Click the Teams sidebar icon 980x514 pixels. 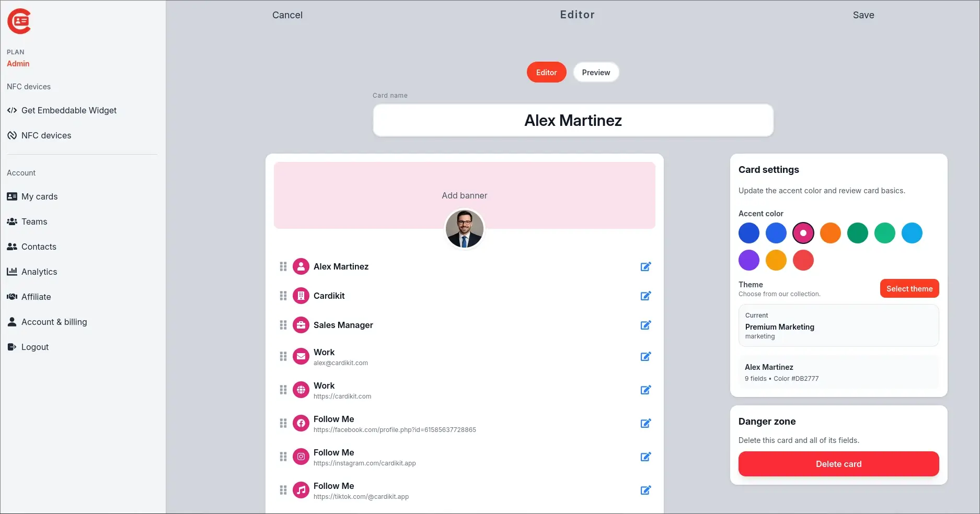tap(12, 221)
